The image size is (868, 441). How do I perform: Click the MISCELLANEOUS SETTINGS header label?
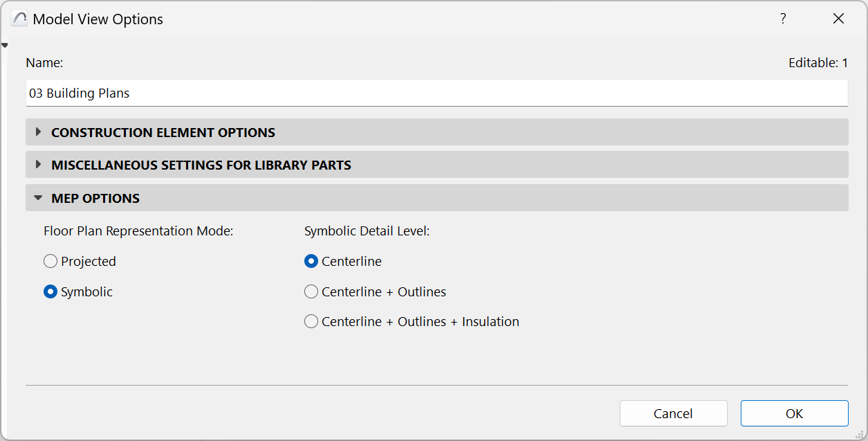(201, 165)
